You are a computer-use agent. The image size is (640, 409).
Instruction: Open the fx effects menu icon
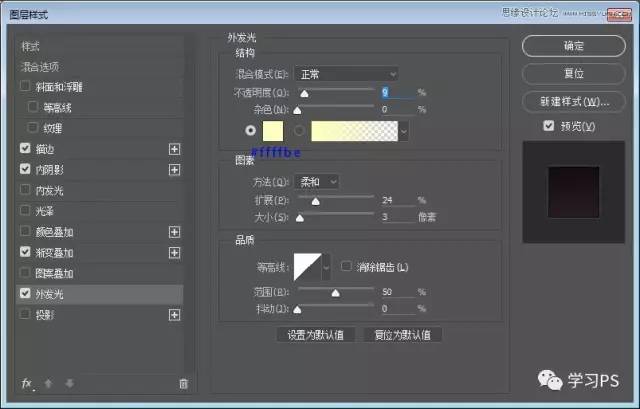coord(27,383)
